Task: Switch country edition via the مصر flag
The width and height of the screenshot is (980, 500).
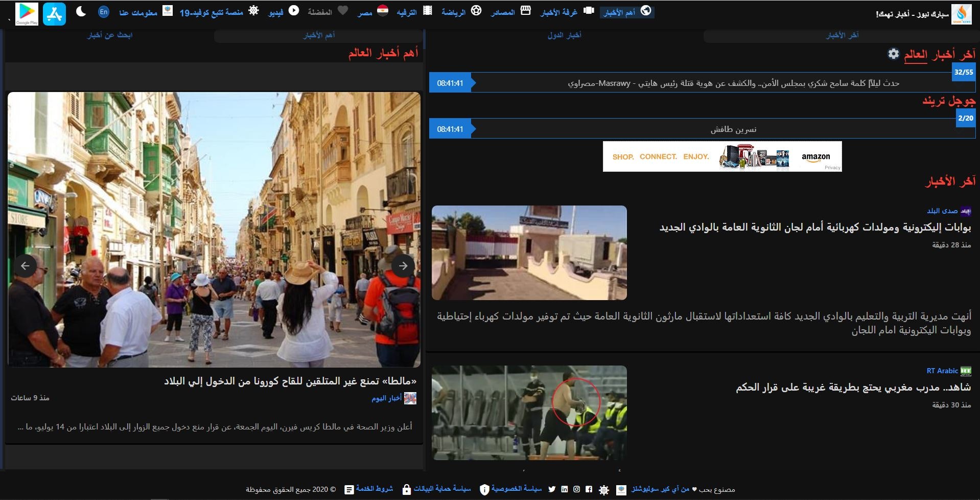Action: (382, 11)
